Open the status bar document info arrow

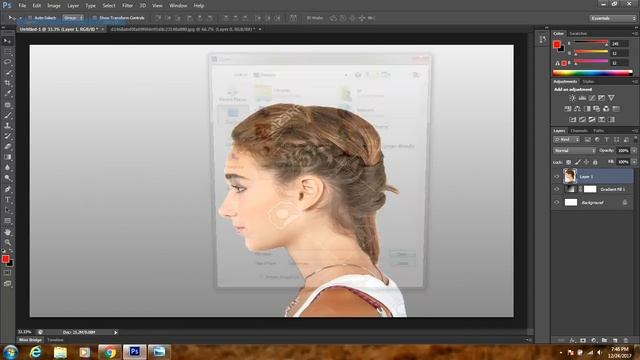(116, 332)
